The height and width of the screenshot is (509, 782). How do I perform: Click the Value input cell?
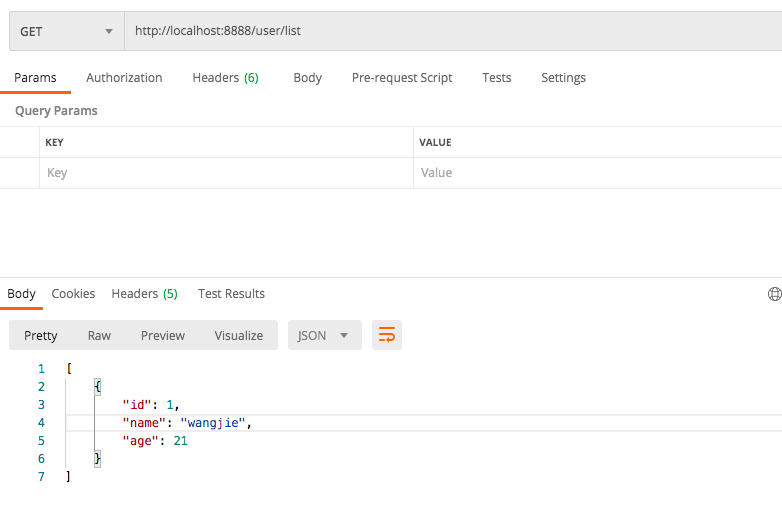click(597, 173)
